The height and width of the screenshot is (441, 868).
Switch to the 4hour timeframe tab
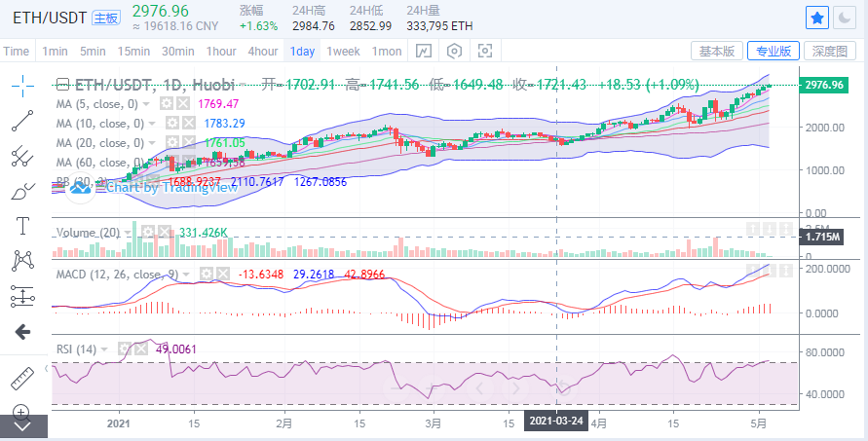pos(263,52)
